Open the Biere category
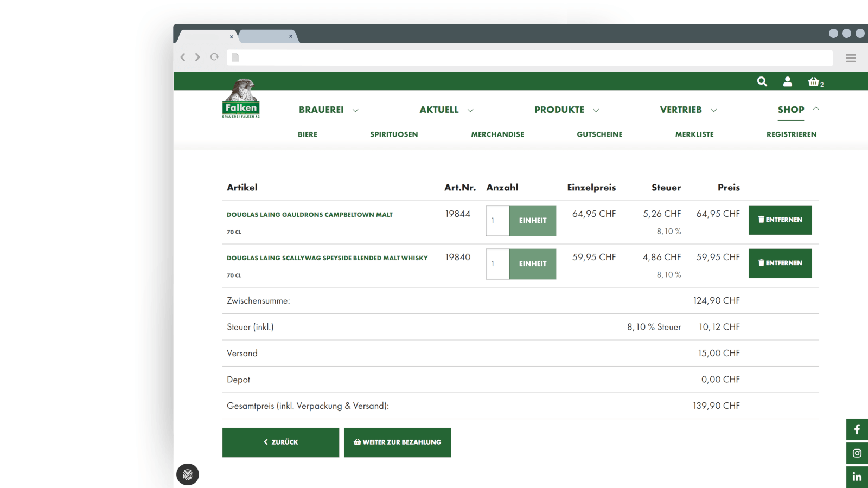The width and height of the screenshot is (868, 488). coord(308,134)
